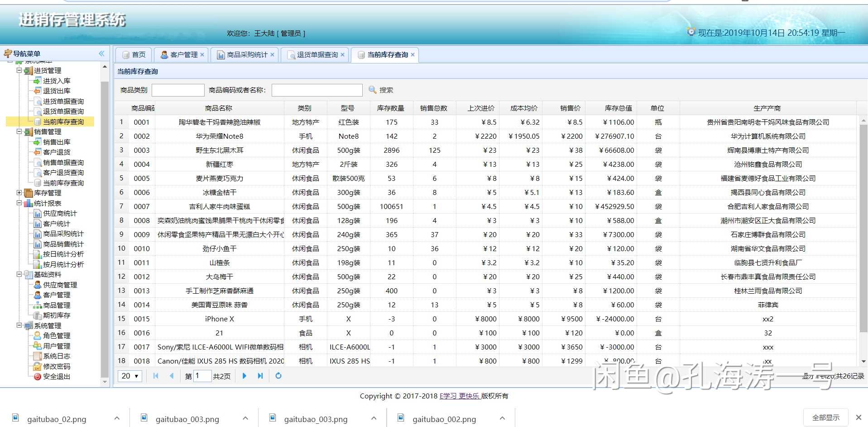Sort by 库存数量 column header
The image size is (868, 427).
(391, 108)
